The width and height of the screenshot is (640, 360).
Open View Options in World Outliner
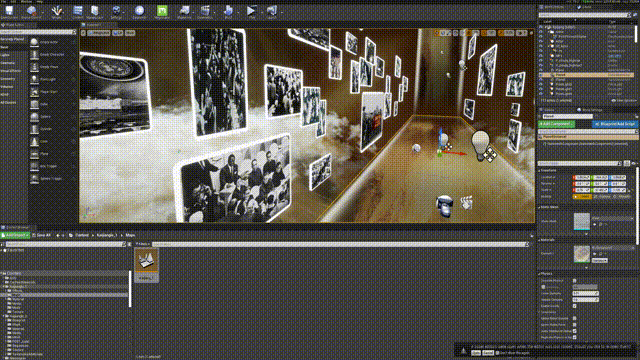(x=624, y=100)
